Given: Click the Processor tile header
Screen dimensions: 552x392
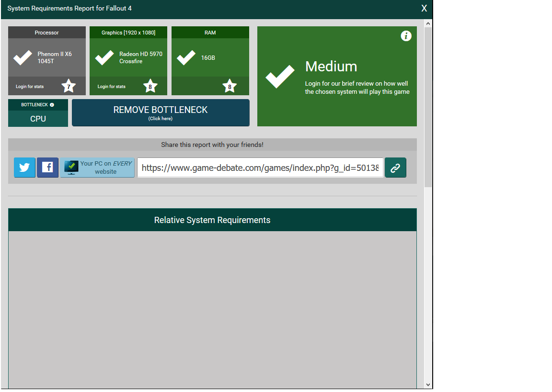Looking at the screenshot, I should tap(47, 33).
